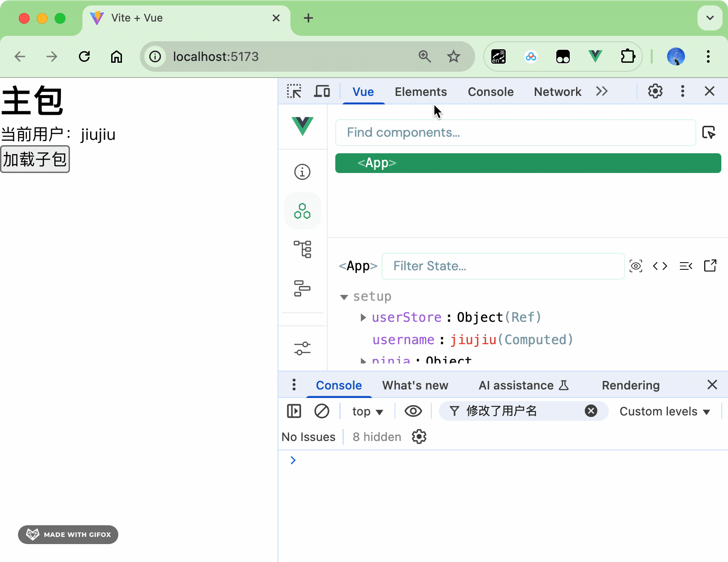Select the Components inspector icon
The height and width of the screenshot is (562, 728).
[303, 211]
